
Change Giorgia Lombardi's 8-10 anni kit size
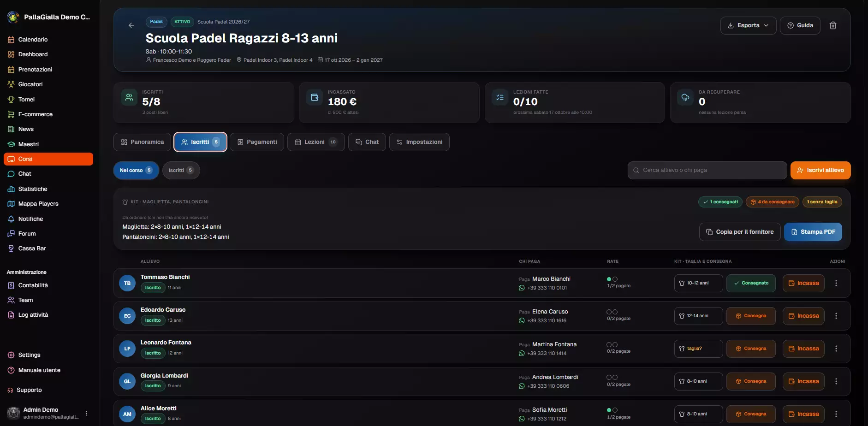698,381
